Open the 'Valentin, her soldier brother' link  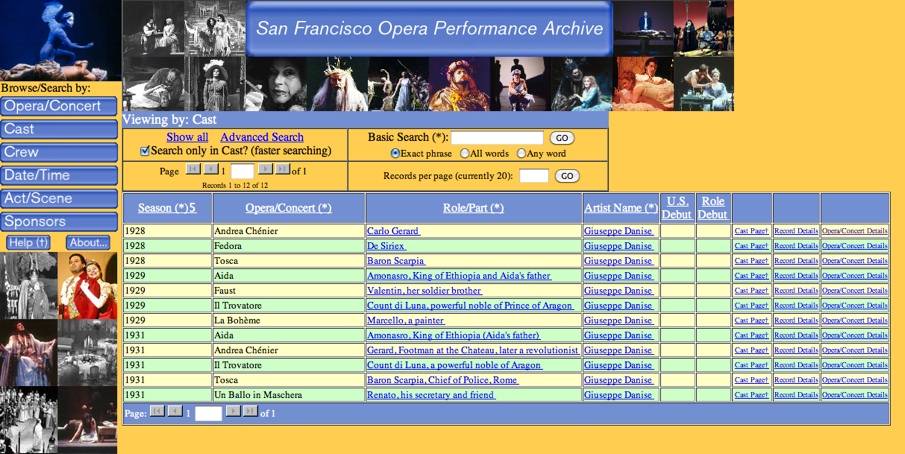point(425,291)
